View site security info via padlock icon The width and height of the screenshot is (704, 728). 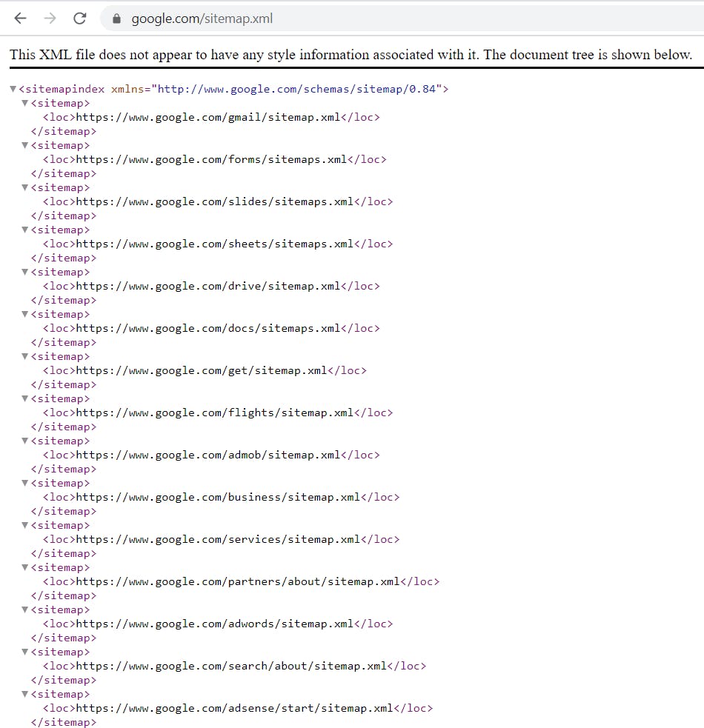(x=116, y=19)
